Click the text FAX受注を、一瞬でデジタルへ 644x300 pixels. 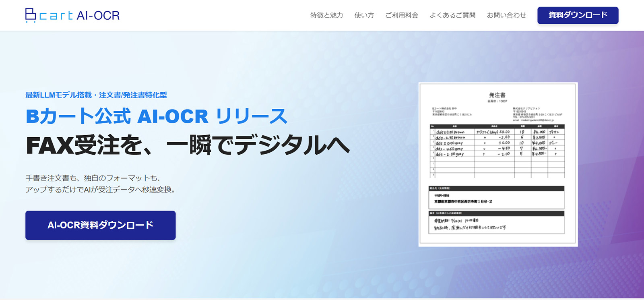pos(188,145)
